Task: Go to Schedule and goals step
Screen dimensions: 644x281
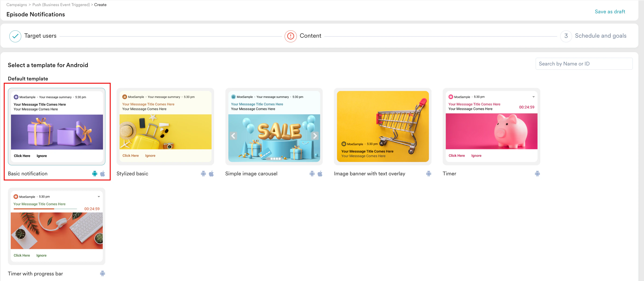Action: [600, 36]
